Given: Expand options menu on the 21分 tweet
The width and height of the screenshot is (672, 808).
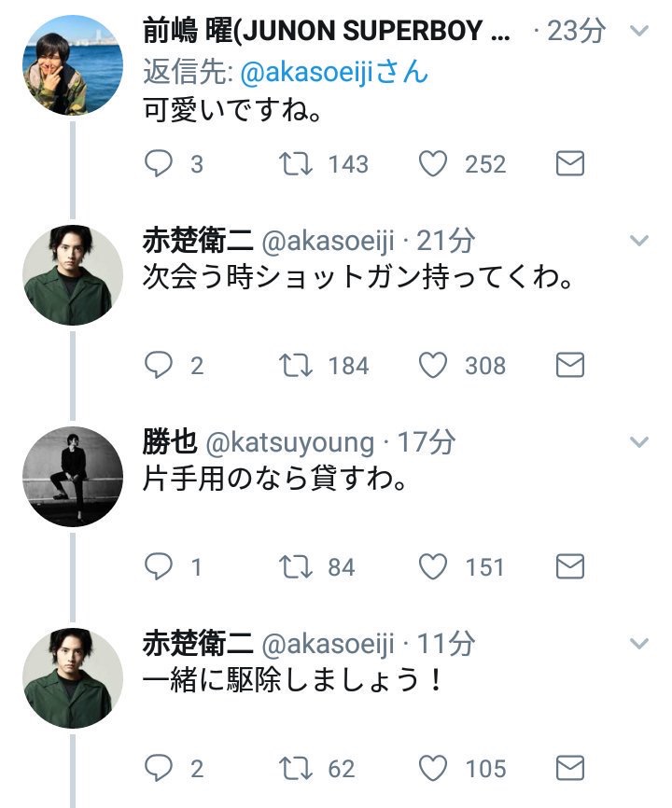Looking at the screenshot, I should click(639, 241).
